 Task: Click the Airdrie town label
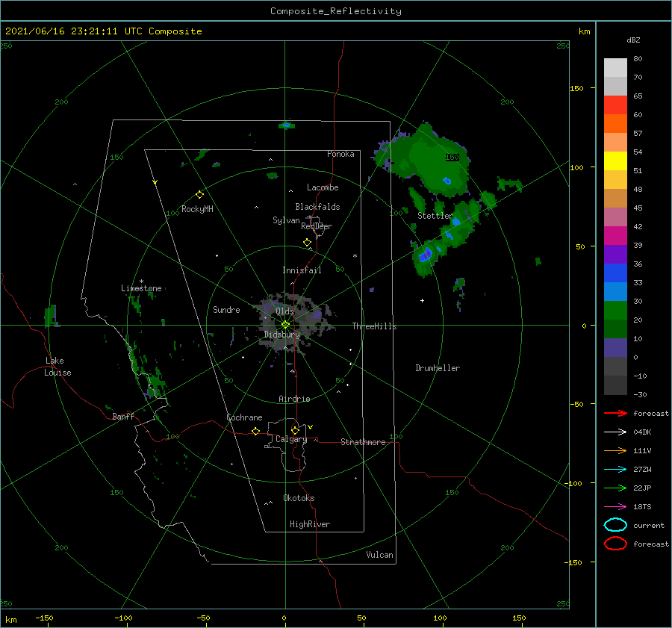(x=294, y=399)
